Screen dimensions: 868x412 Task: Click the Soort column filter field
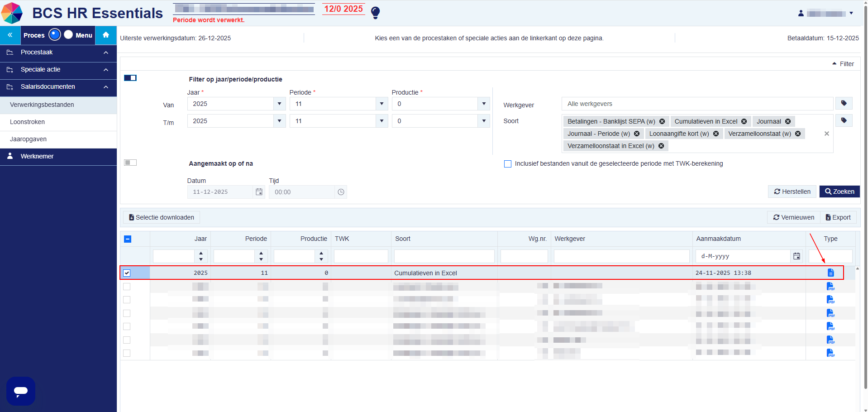tap(444, 256)
